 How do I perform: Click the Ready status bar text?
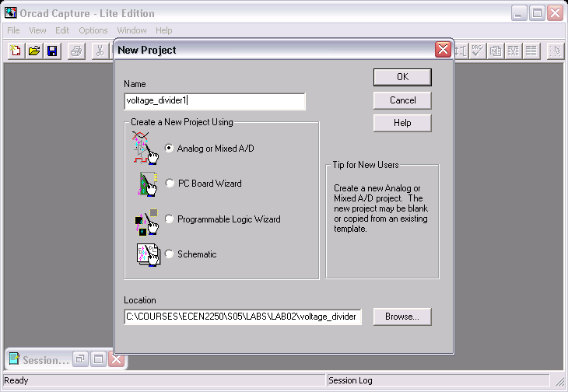click(x=16, y=380)
